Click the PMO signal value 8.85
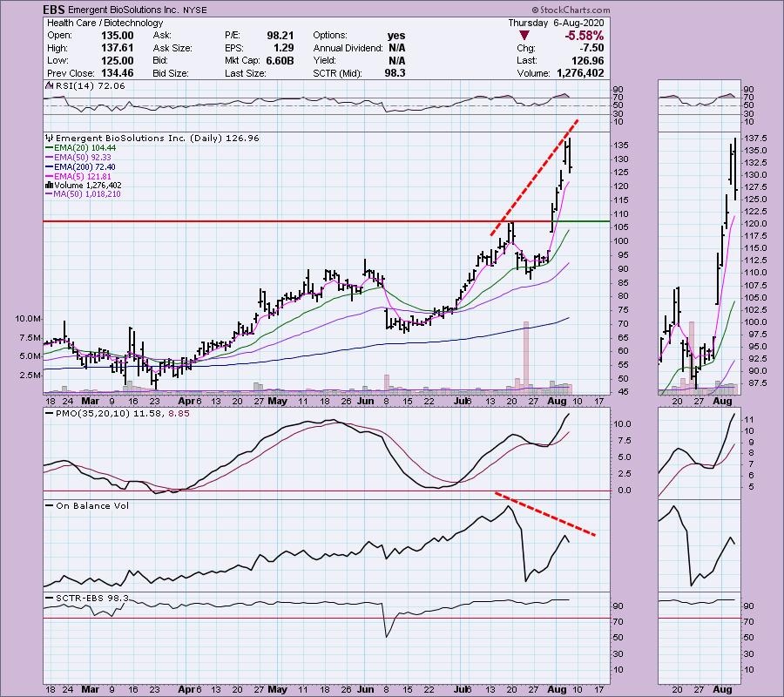The image size is (784, 697). point(179,414)
